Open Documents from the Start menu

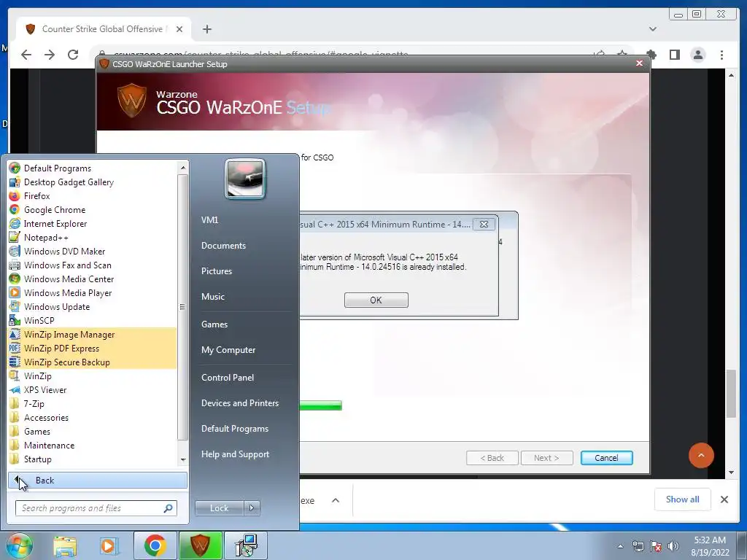click(x=223, y=246)
